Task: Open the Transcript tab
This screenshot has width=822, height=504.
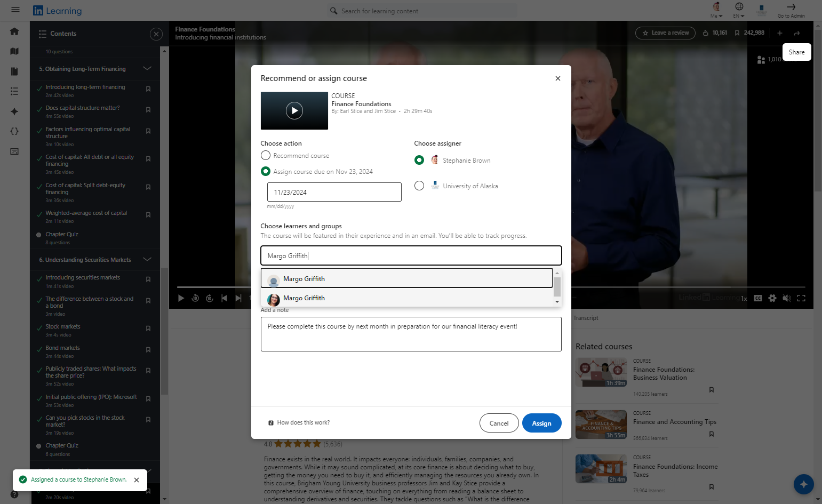Action: [x=586, y=318]
